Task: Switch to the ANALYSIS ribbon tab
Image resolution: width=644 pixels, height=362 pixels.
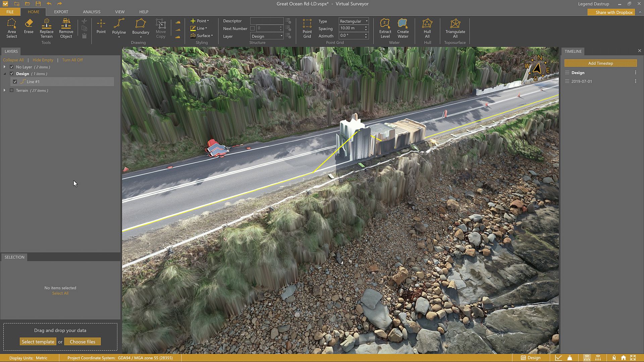Action: point(92,12)
